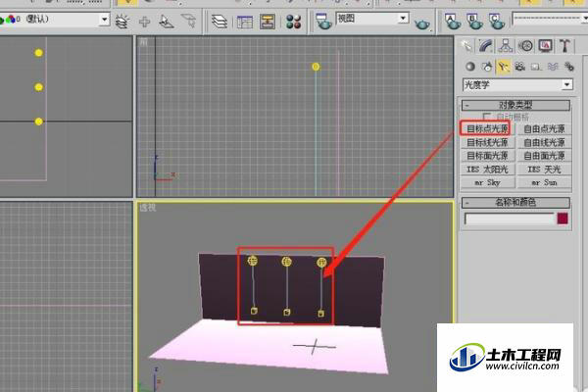Image resolution: width=588 pixels, height=392 pixels.
Task: Click Select Objects in Current Layer icon
Action: [x=167, y=21]
